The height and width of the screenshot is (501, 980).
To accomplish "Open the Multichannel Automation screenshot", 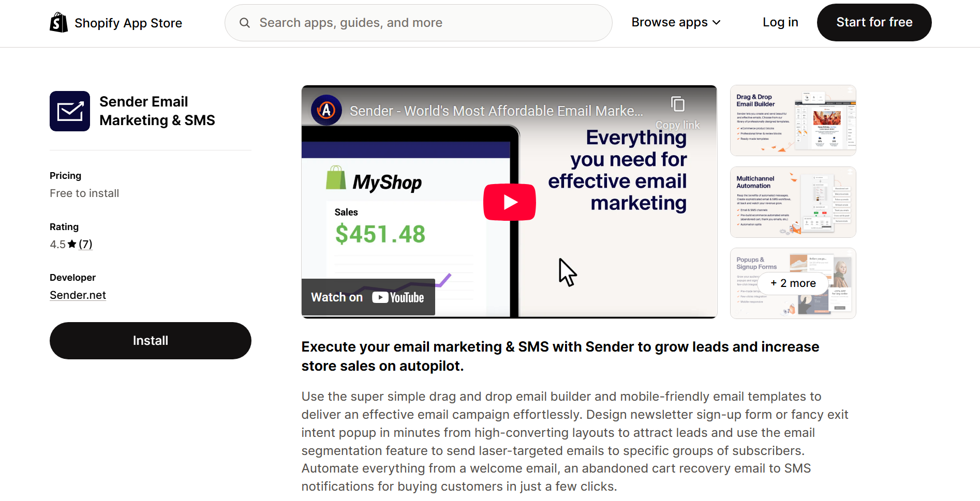I will 793,202.
